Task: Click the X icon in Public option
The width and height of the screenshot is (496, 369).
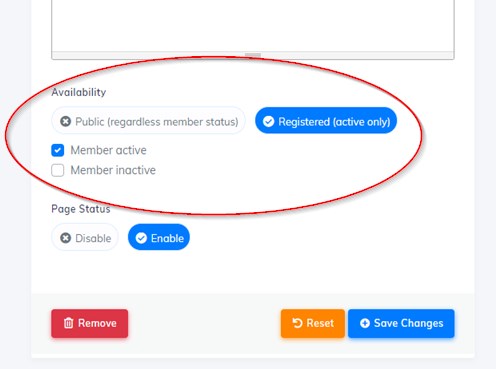Action: click(x=65, y=121)
